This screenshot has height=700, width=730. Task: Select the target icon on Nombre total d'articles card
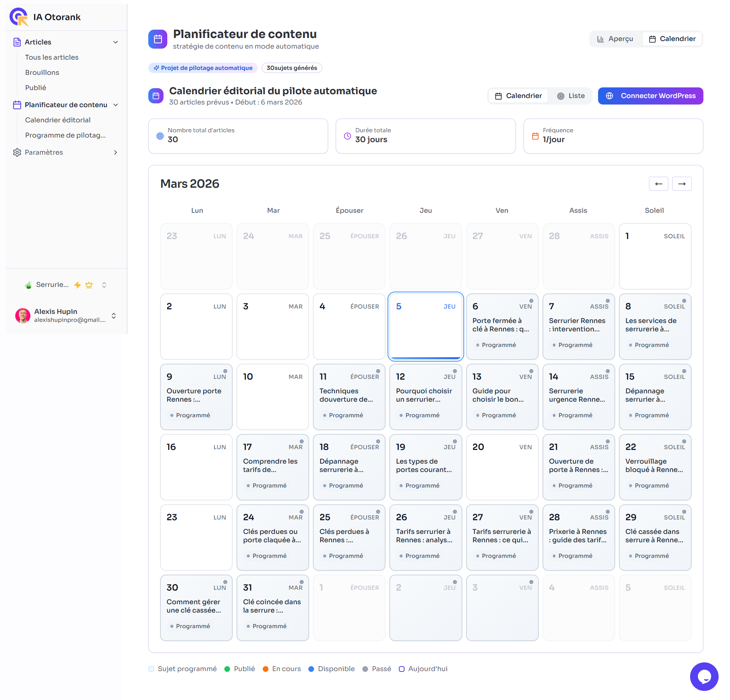tap(160, 136)
